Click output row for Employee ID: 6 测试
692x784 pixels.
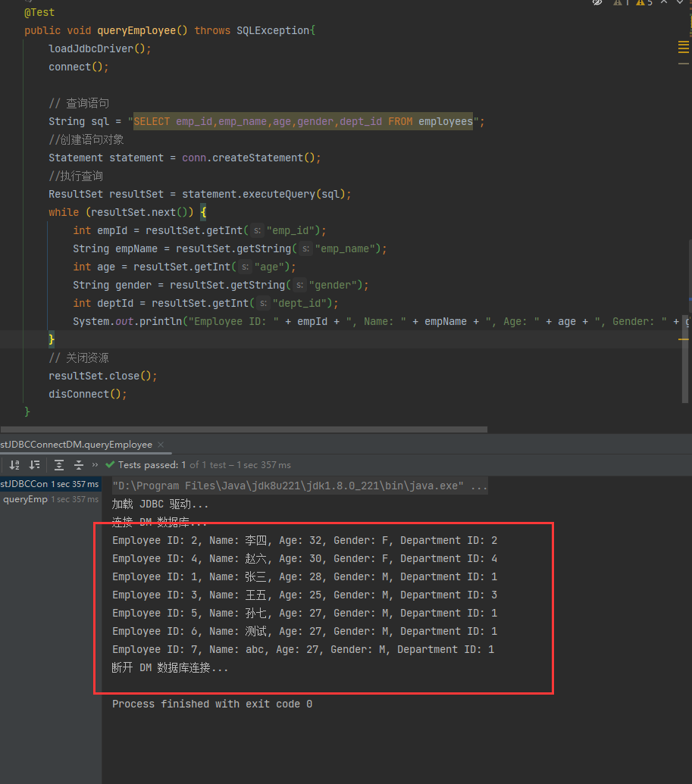point(305,632)
